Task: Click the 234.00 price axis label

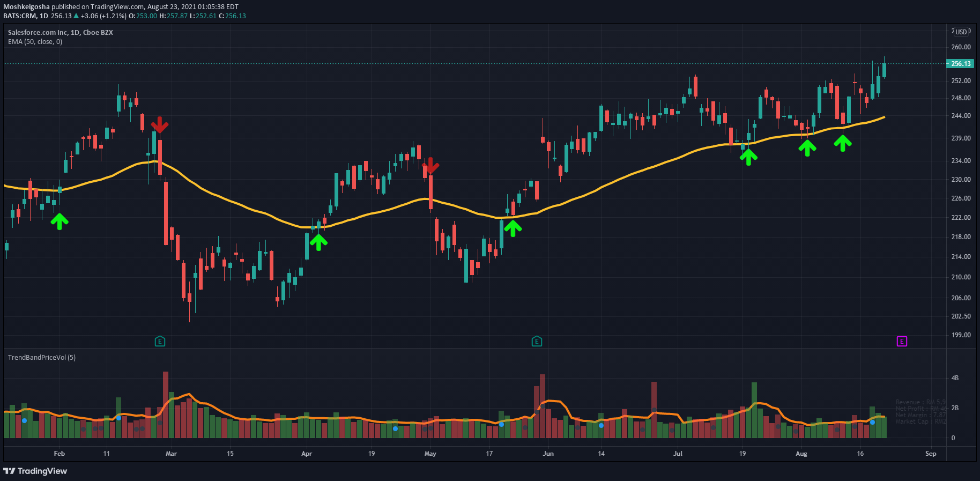Action: [x=961, y=161]
